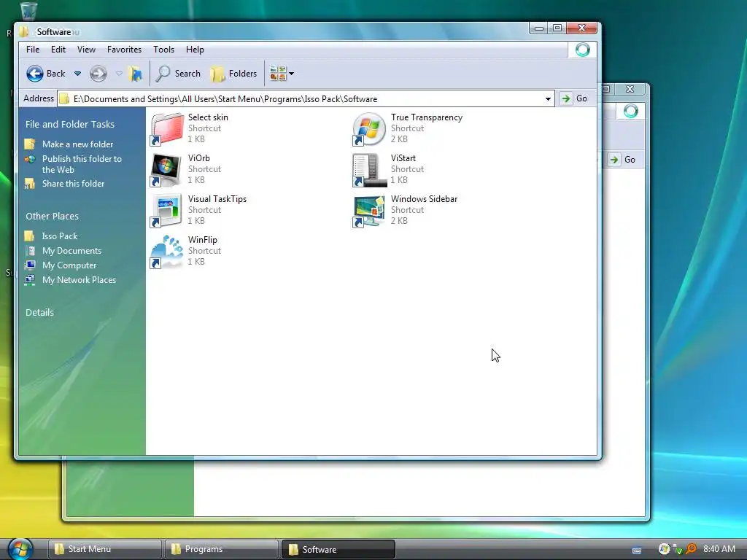This screenshot has width=747, height=560.
Task: Click the orange search tray icon
Action: pyautogui.click(x=691, y=549)
